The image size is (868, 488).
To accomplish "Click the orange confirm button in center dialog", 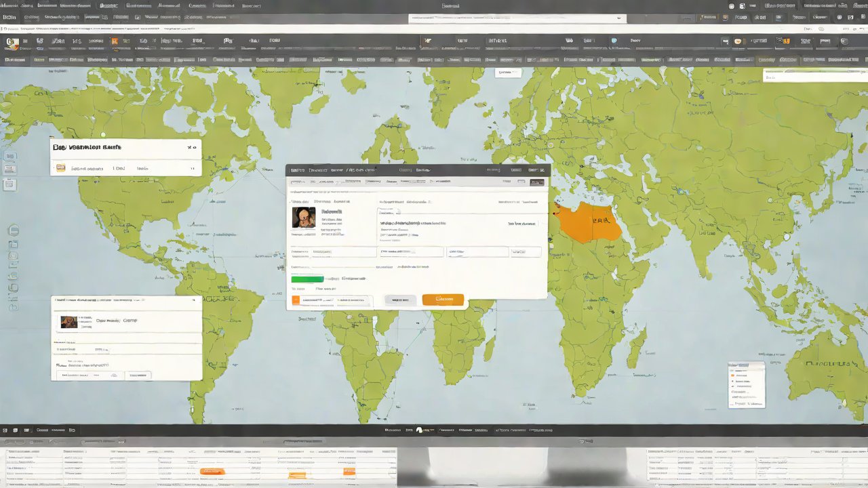I will (443, 300).
